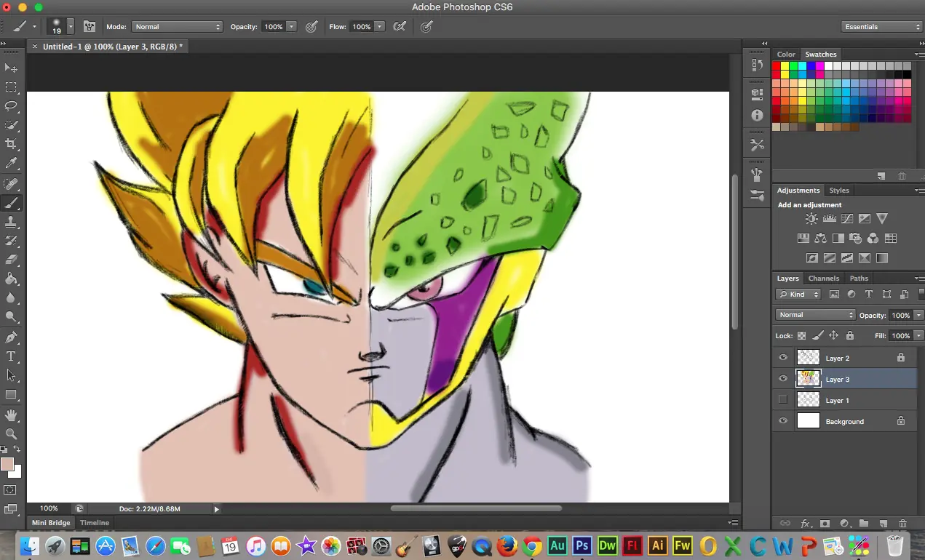The image size is (925, 560).
Task: Select the Paint Bucket tool
Action: coord(11,279)
